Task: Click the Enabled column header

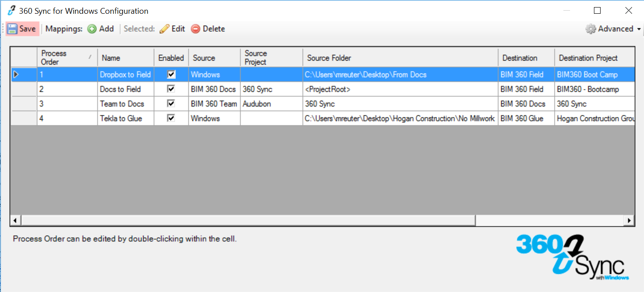Action: click(x=171, y=58)
